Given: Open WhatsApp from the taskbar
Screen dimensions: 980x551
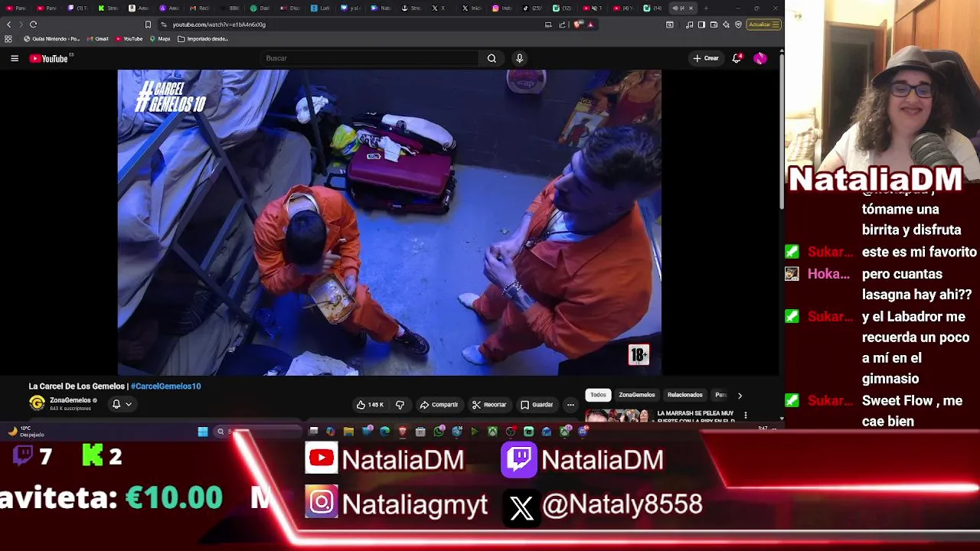Looking at the screenshot, I should [x=439, y=432].
